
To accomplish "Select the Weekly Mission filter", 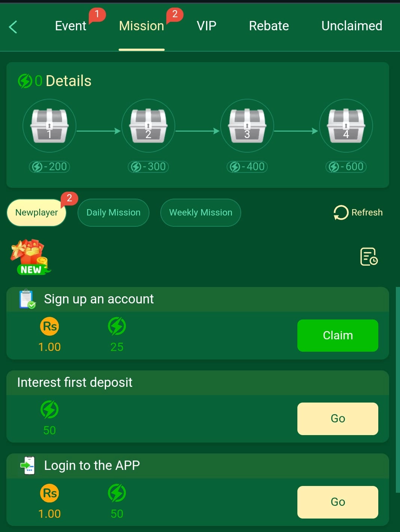I will pos(201,213).
